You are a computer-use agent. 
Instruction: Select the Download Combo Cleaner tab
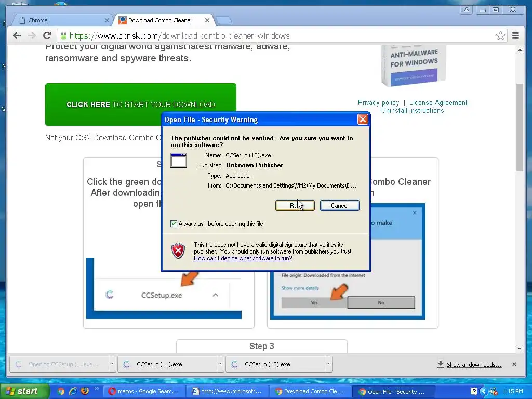164,20
